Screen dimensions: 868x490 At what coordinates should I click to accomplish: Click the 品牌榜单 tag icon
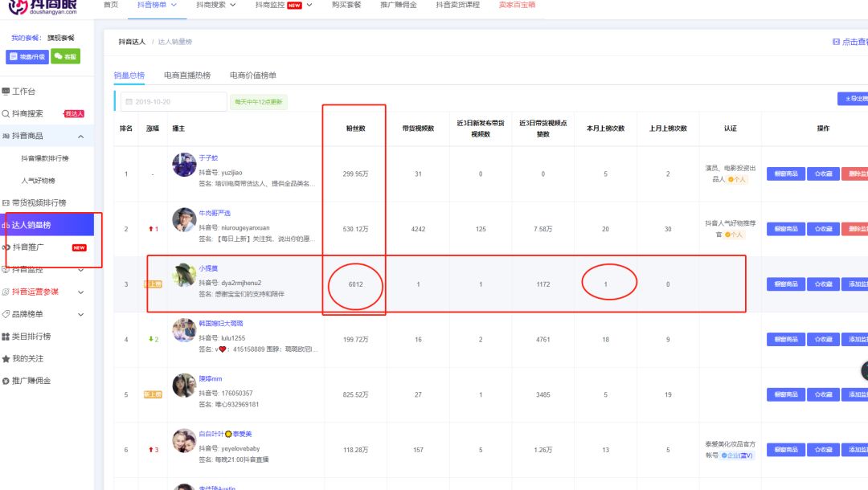pyautogui.click(x=6, y=314)
